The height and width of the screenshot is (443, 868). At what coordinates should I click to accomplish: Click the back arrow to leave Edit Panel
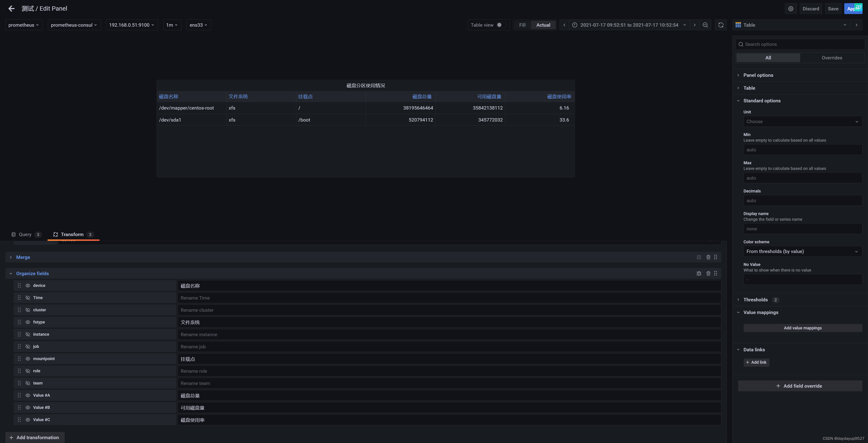coord(12,9)
